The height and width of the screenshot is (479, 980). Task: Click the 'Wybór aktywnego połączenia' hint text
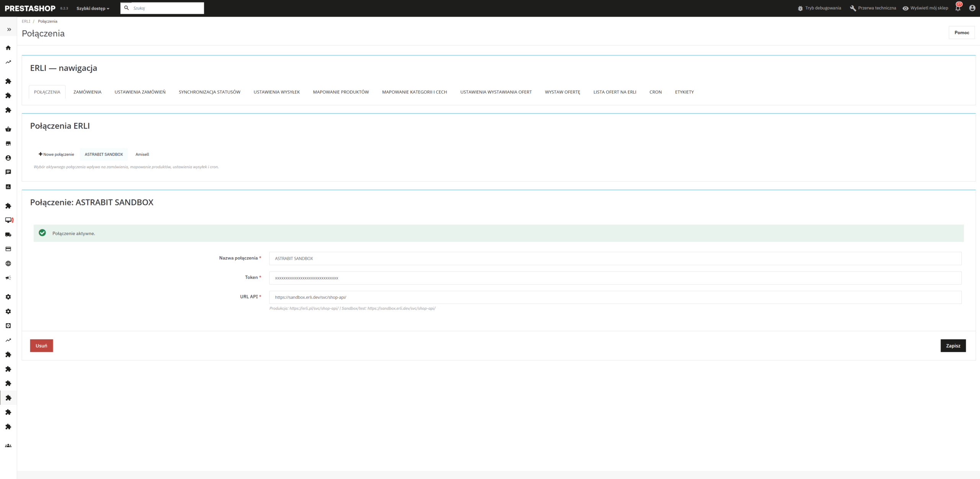126,167
